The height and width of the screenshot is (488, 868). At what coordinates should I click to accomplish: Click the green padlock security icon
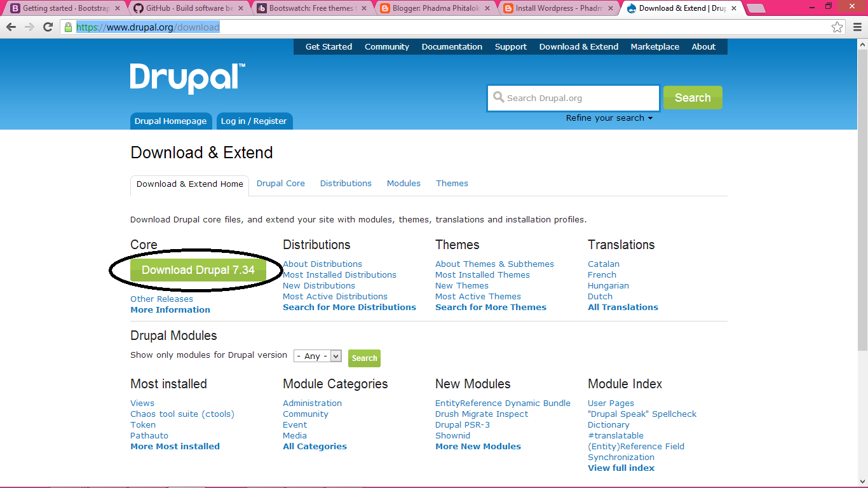click(69, 27)
